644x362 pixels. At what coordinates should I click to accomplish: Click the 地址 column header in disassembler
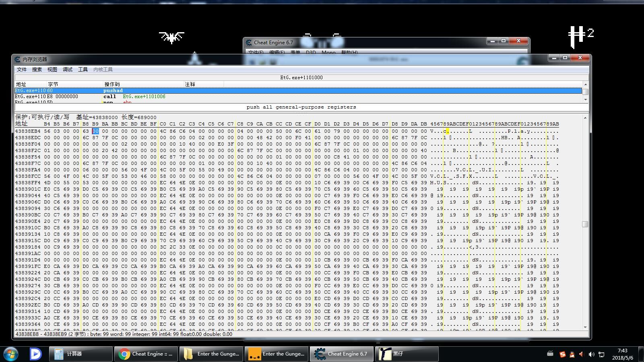coord(21,84)
